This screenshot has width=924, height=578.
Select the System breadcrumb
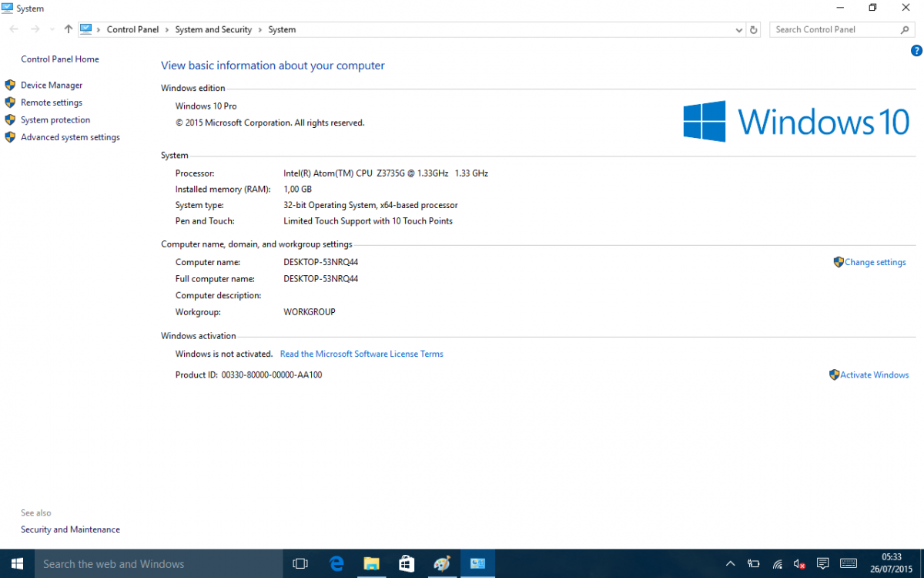tap(282, 29)
